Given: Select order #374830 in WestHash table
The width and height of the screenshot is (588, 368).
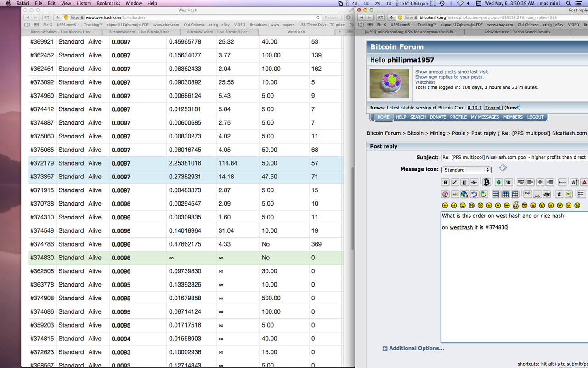Looking at the screenshot, I should (186, 258).
